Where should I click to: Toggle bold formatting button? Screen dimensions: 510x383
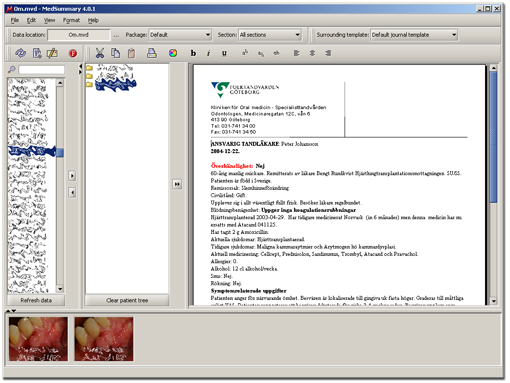point(193,53)
